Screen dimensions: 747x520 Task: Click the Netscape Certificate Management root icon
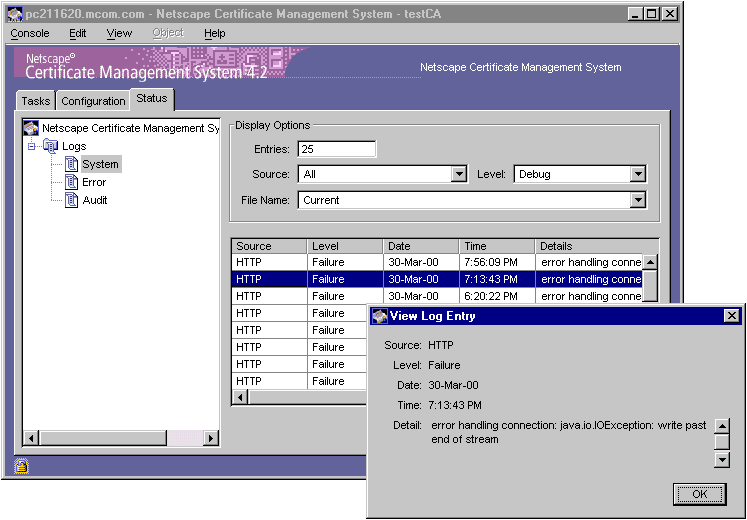(31, 128)
